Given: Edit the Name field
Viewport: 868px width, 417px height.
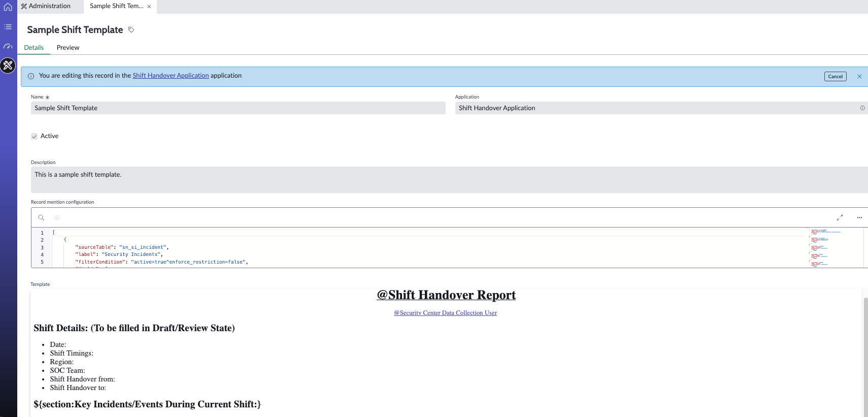Looking at the screenshot, I should pyautogui.click(x=238, y=108).
